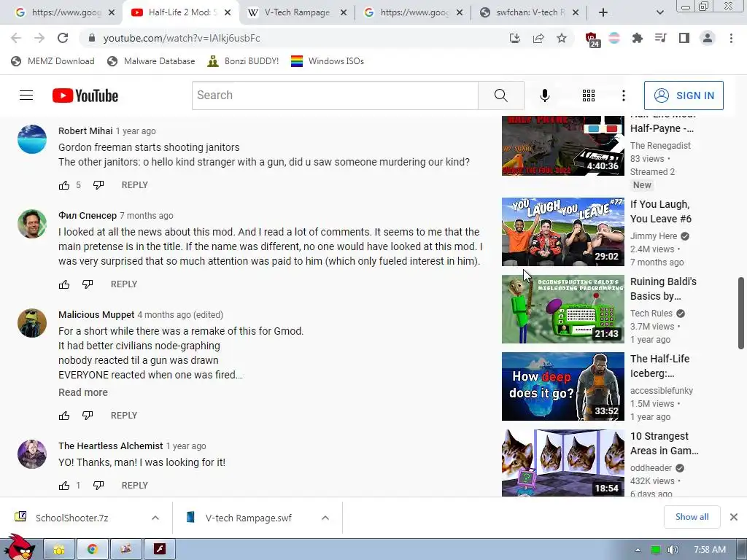The width and height of the screenshot is (747, 560).
Task: Open the Chrome profile avatar
Action: click(708, 38)
